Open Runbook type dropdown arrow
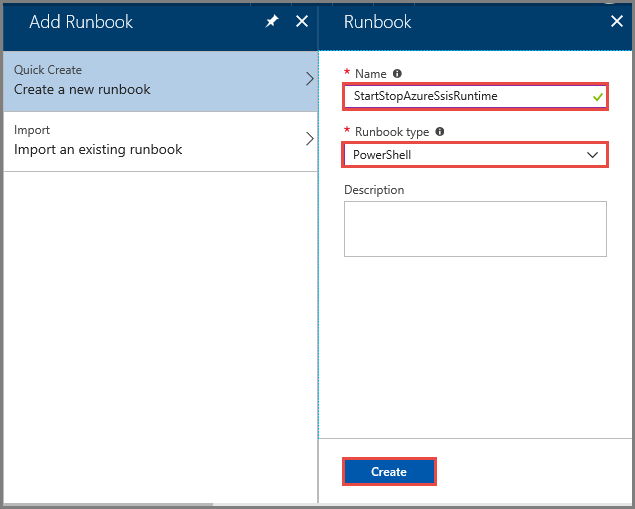This screenshot has width=635, height=509. tap(592, 155)
